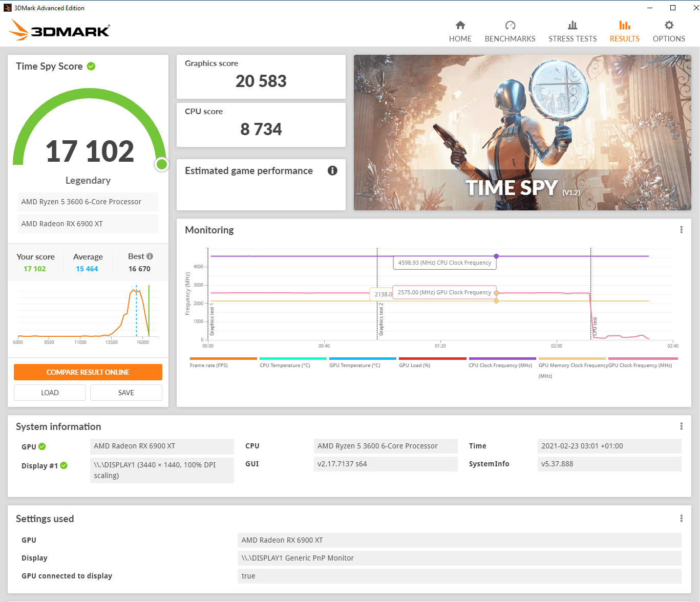This screenshot has height=602, width=700.
Task: Toggle the Frame rate (FPS) legend
Action: pyautogui.click(x=223, y=362)
